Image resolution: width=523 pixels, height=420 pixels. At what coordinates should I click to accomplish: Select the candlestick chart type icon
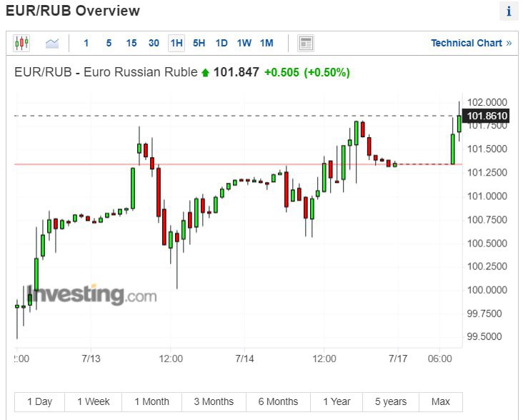[x=21, y=43]
